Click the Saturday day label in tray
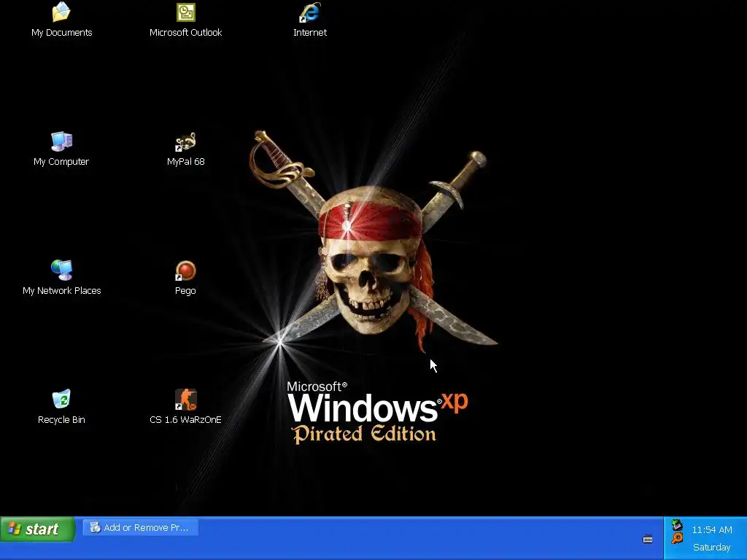Viewport: 747px width, 560px height. click(712, 547)
